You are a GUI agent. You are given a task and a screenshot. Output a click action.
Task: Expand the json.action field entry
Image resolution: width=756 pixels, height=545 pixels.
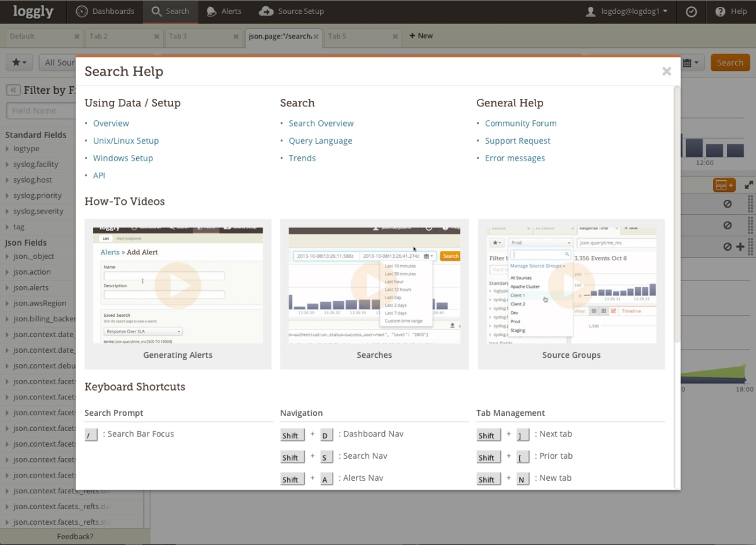(x=8, y=272)
